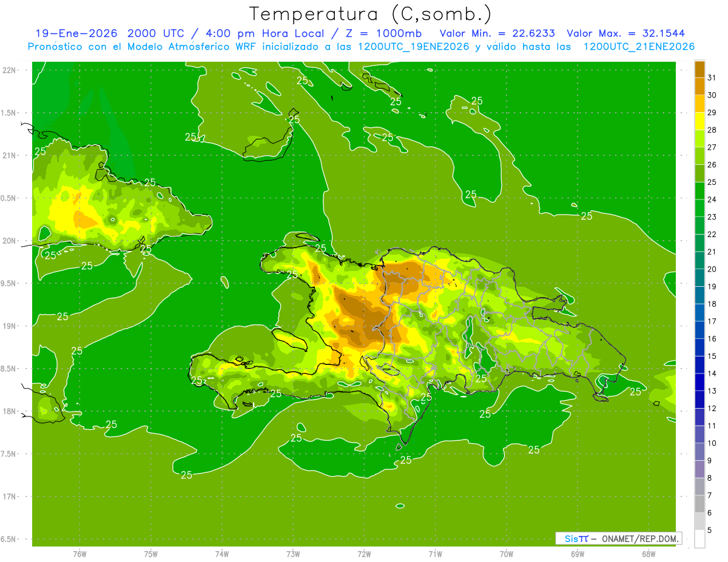728x562 pixels.
Task: Click the "2000 UTC" time text
Action: [157, 33]
